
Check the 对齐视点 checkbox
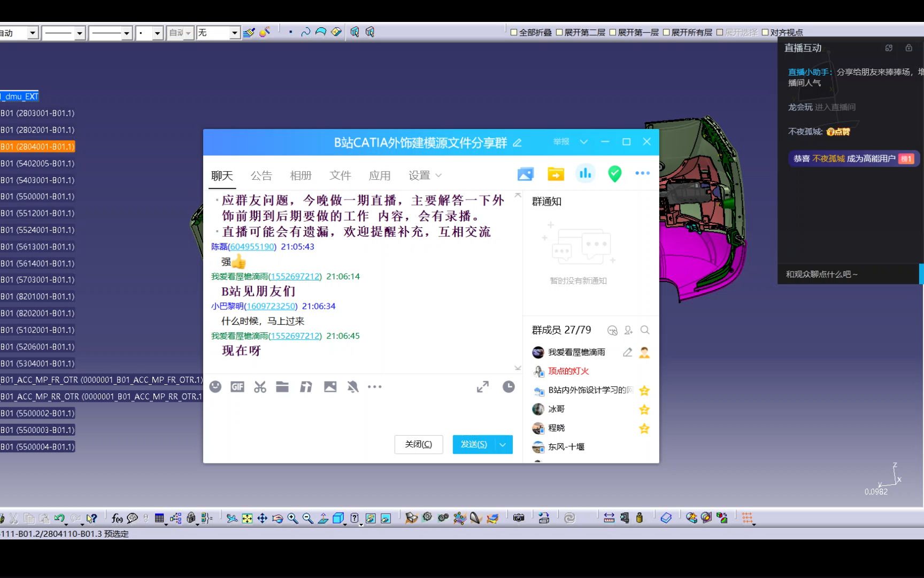[x=765, y=32]
